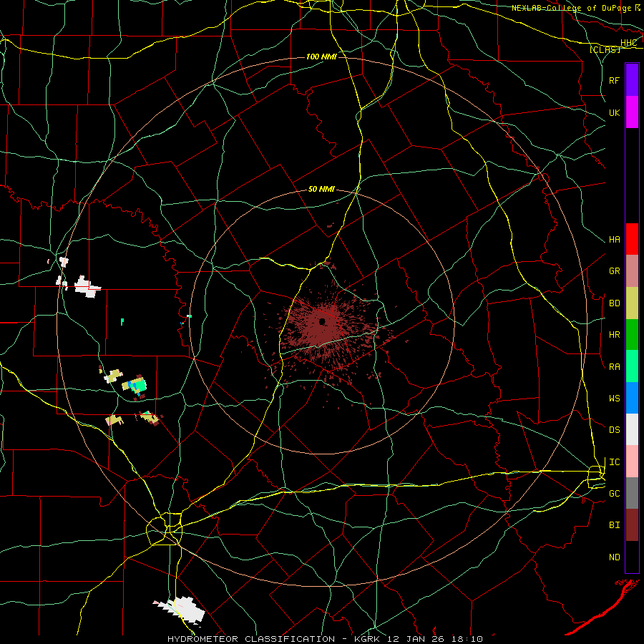Click the magenta UK legend color swatch
The image size is (644, 644).
(x=632, y=112)
